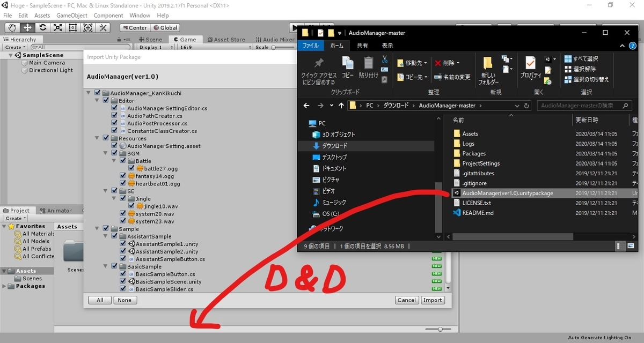The width and height of the screenshot is (644, 343).
Task: Open the Hierarchy Create dropdown
Action: tap(14, 47)
